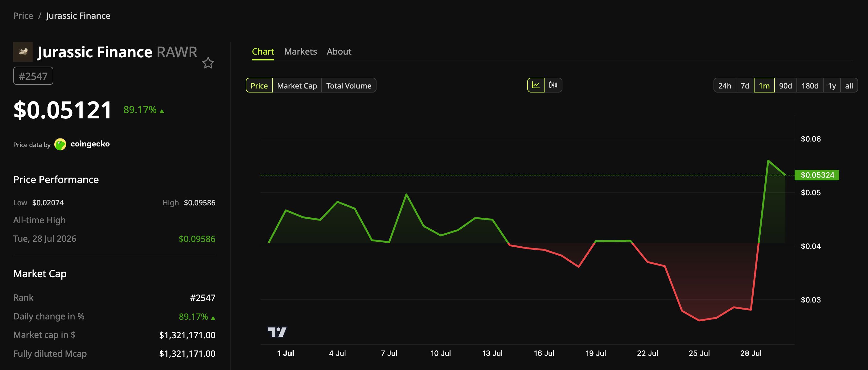Click the Low $0.02074 value
The height and width of the screenshot is (370, 868).
(x=48, y=203)
